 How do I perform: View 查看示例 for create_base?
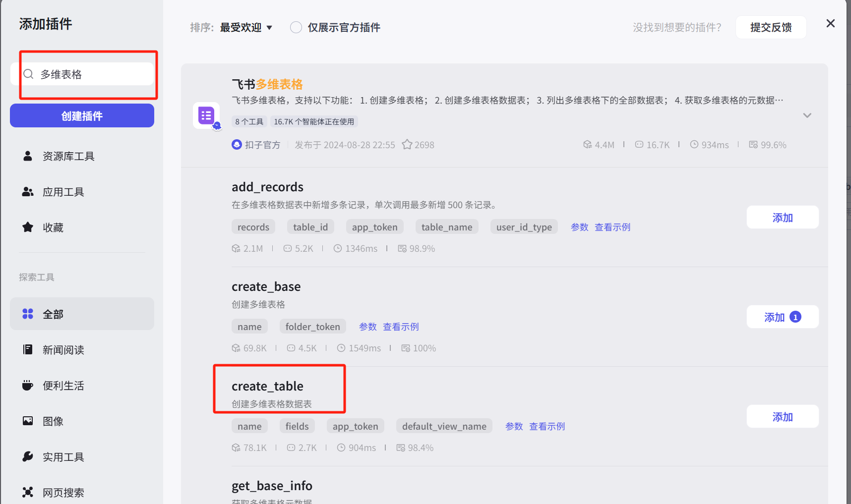[401, 327]
